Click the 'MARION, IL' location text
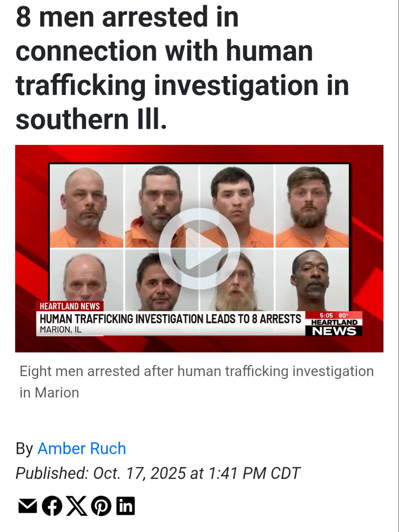Viewport: 399px width, 532px height. click(61, 329)
